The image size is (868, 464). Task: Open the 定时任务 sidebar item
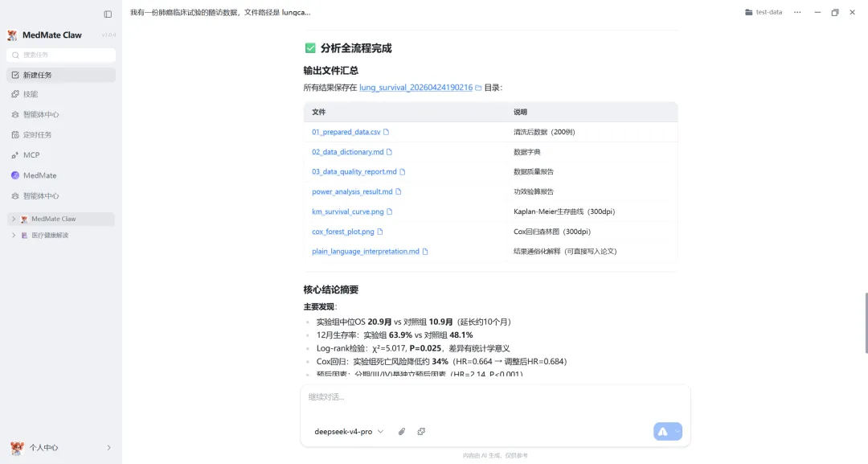pos(61,134)
